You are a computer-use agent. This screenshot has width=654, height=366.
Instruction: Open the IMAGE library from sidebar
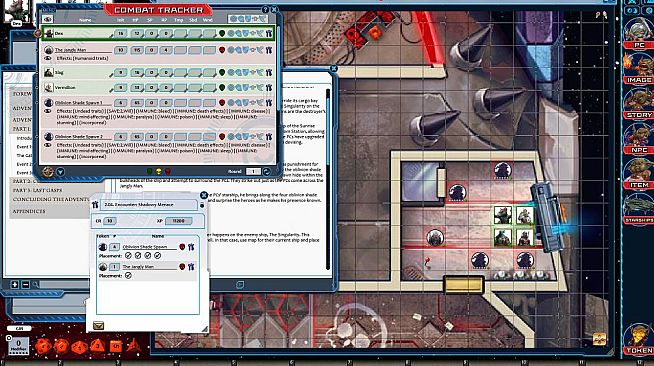[x=639, y=69]
